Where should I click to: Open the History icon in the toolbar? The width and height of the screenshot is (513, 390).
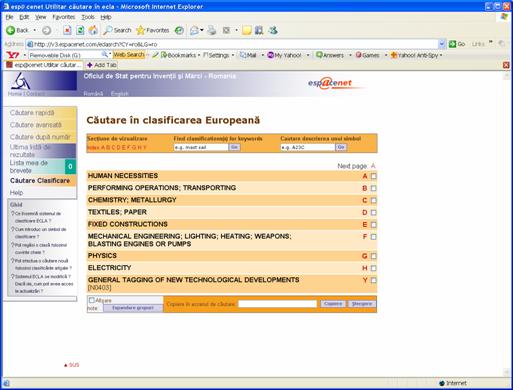pyautogui.click(x=179, y=30)
